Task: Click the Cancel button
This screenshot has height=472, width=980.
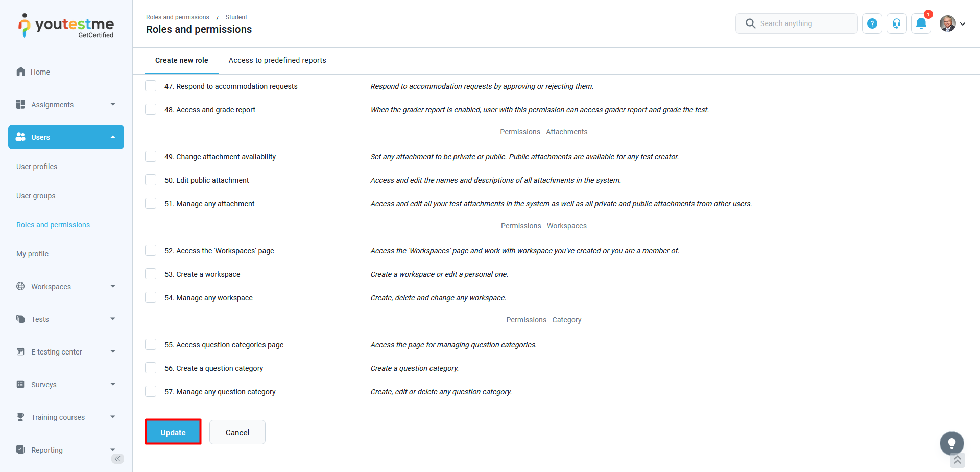Action: [x=237, y=432]
